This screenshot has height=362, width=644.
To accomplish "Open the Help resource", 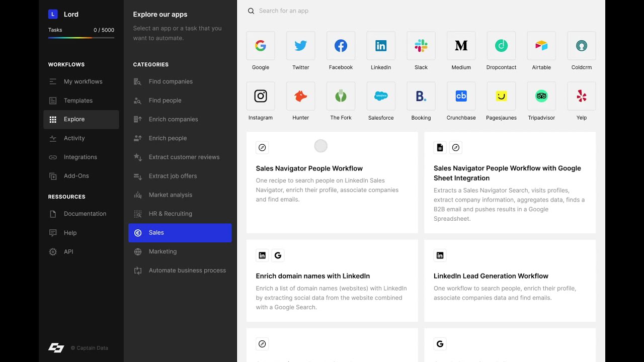I will click(82, 233).
